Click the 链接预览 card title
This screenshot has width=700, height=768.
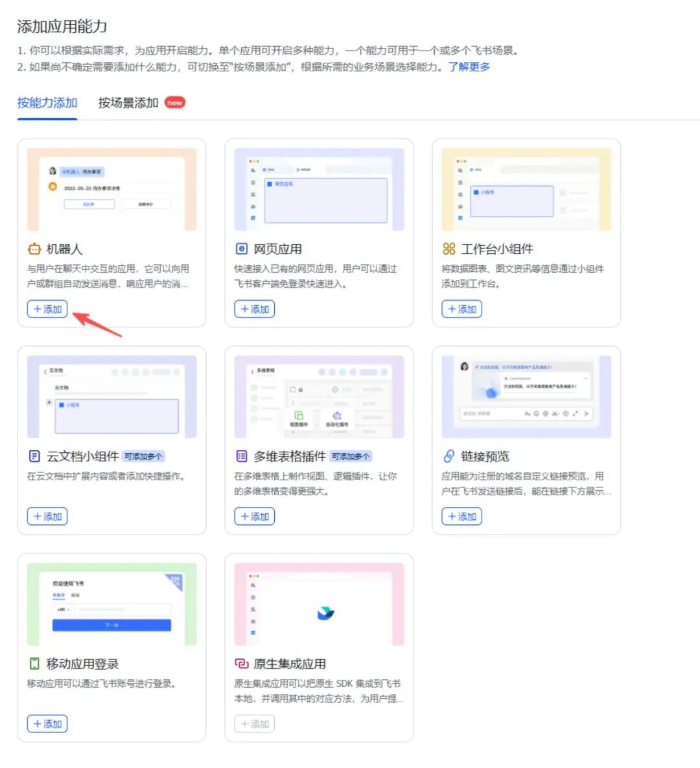485,456
